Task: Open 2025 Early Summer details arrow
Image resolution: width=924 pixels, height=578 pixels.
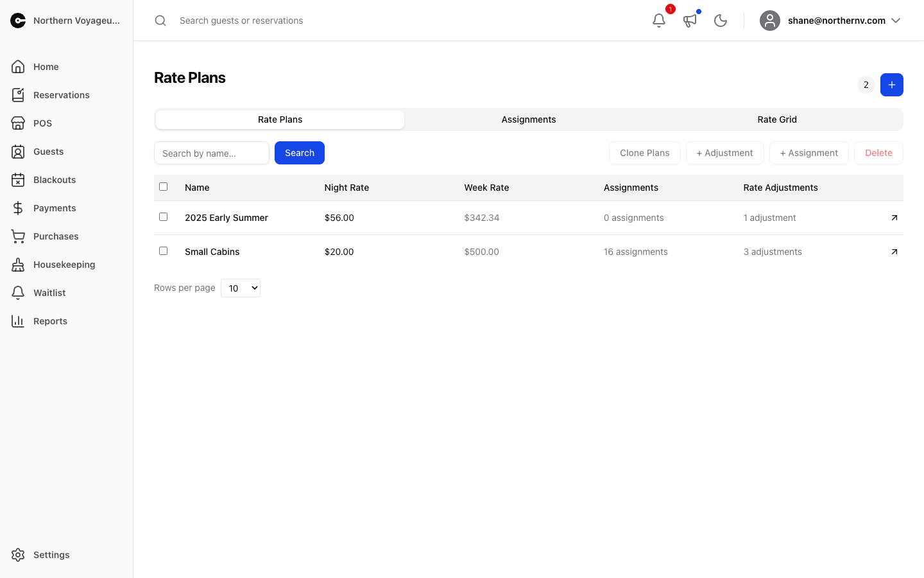Action: 894,218
